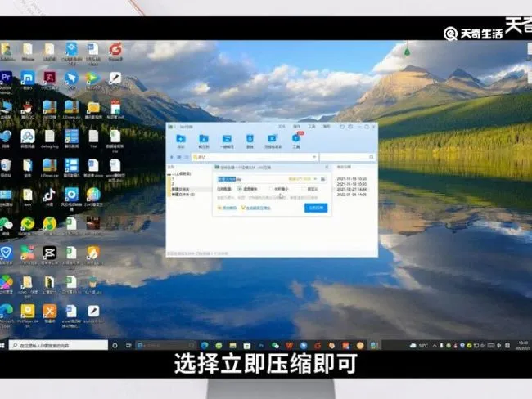Click the date 2022-01-05 14:05

pos(351,195)
